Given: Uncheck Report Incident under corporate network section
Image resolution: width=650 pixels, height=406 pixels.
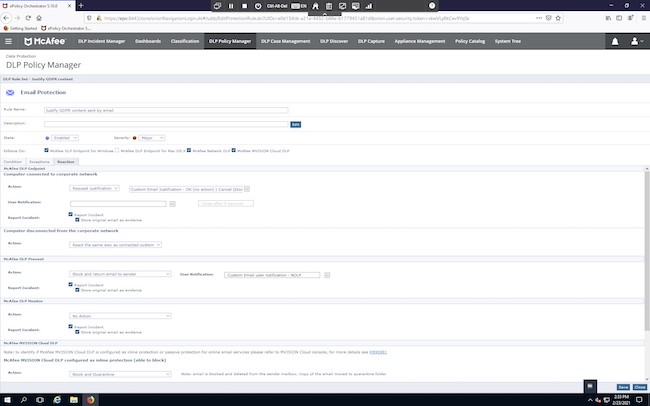Looking at the screenshot, I should [70, 214].
